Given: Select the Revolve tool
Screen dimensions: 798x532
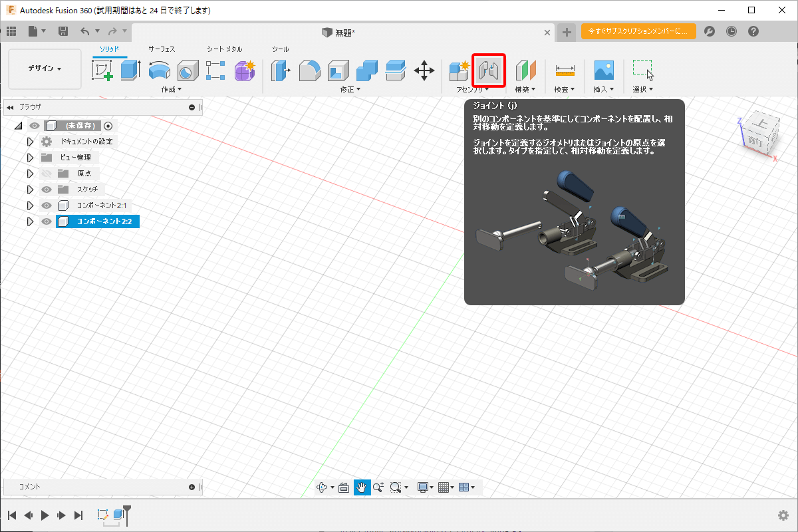Looking at the screenshot, I should [x=159, y=70].
